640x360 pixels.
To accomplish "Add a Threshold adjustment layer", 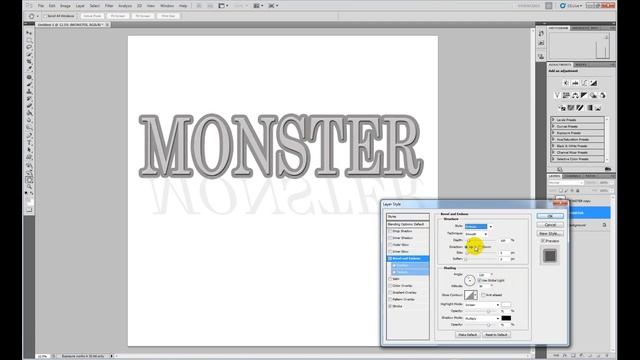I will tap(580, 108).
